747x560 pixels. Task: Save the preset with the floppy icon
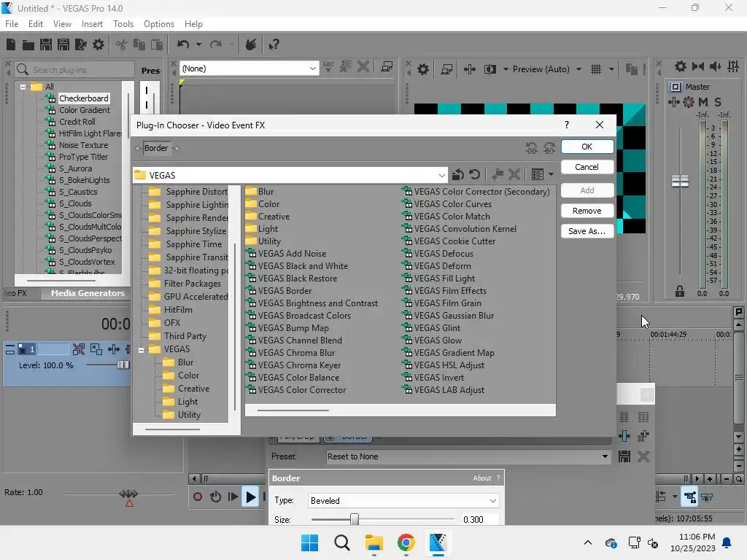click(624, 456)
